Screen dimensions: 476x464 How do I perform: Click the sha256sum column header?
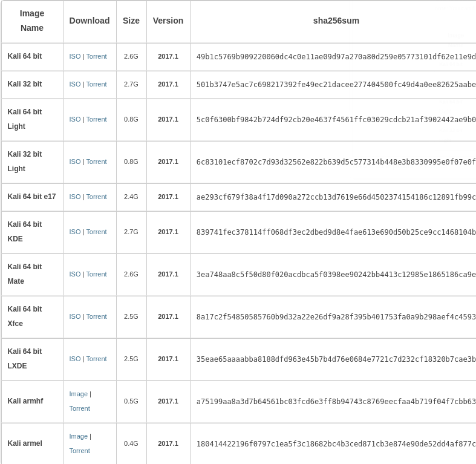pos(336,21)
